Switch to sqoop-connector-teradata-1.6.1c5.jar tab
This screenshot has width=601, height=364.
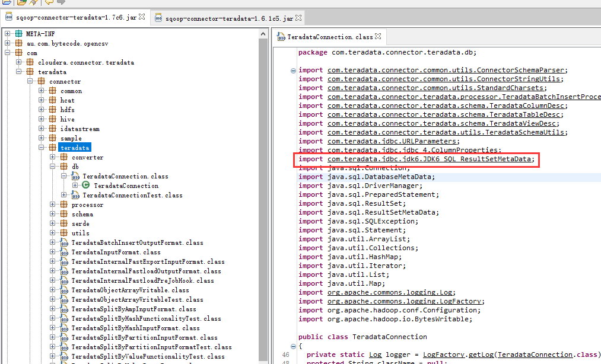[x=229, y=18]
